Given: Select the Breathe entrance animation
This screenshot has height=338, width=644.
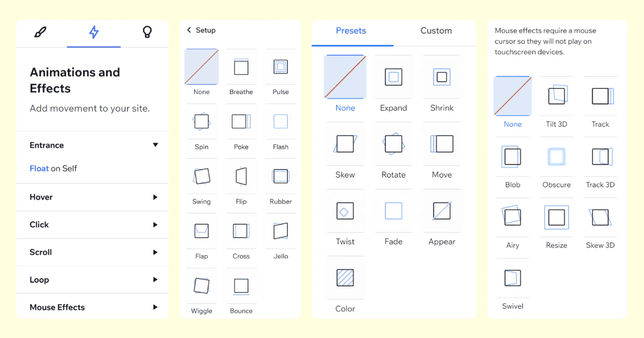Looking at the screenshot, I should coord(241,67).
